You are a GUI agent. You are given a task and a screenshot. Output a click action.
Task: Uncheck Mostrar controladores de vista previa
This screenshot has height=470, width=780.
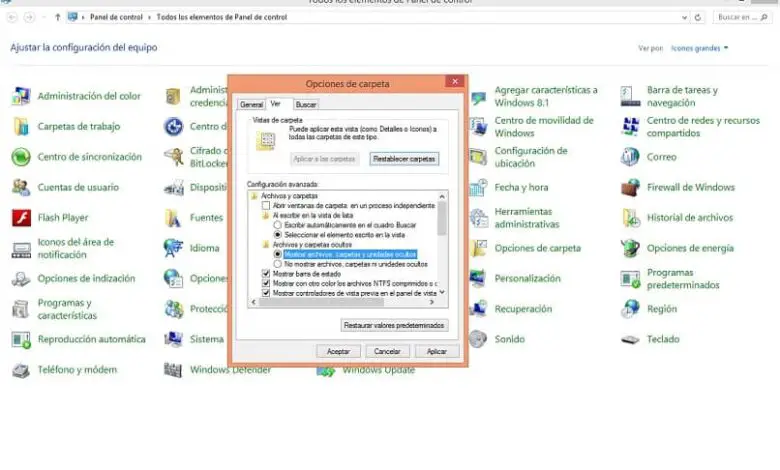(266, 293)
